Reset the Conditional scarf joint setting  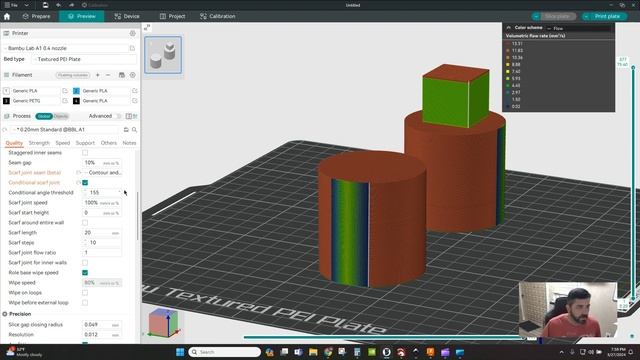tap(78, 182)
